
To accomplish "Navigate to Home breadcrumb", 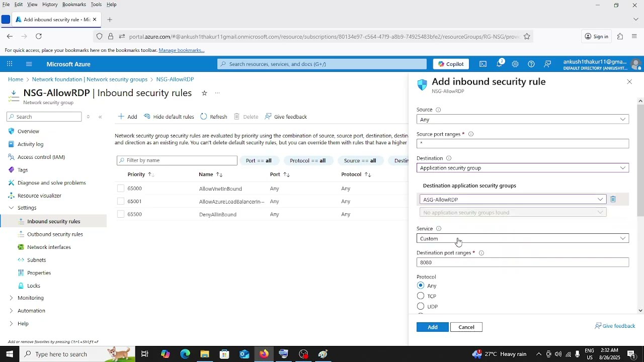I will (x=16, y=79).
